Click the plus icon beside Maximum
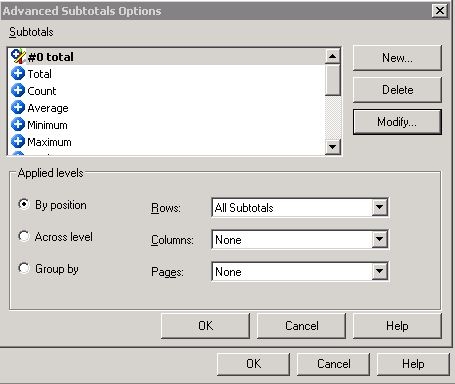 pyautogui.click(x=18, y=141)
